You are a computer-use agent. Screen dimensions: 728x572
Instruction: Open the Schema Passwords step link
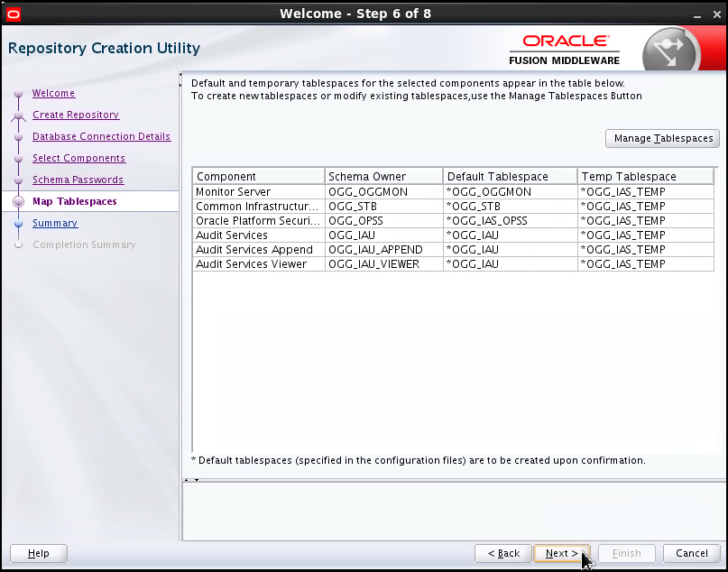pos(78,180)
